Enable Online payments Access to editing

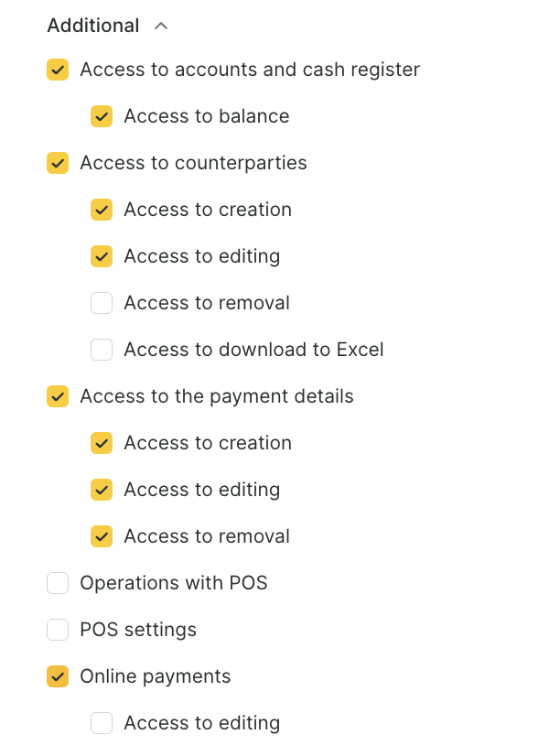[102, 723]
